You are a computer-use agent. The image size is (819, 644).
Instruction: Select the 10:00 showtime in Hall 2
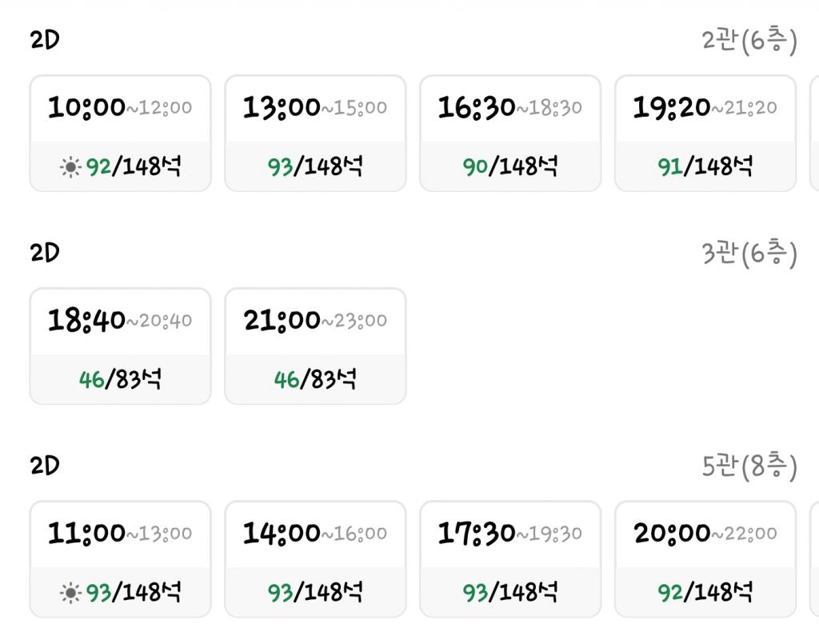121,133
